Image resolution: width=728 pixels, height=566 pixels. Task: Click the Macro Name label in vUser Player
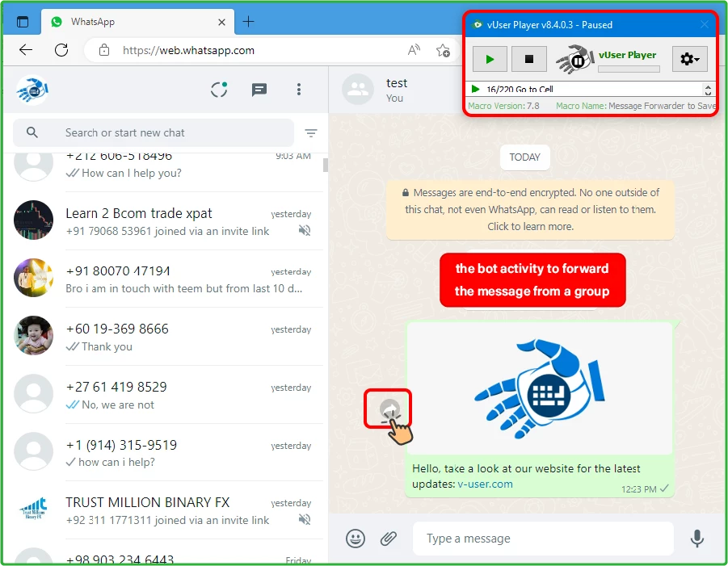point(581,106)
